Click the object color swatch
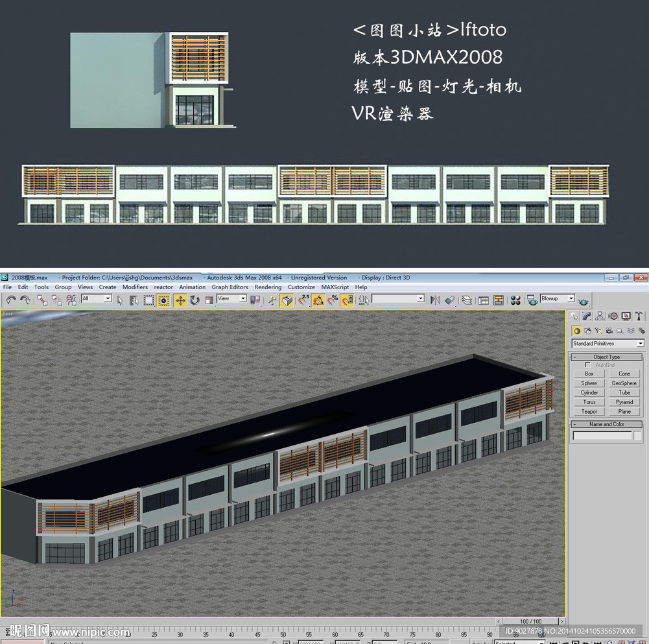Image resolution: width=649 pixels, height=644 pixels. coord(637,435)
